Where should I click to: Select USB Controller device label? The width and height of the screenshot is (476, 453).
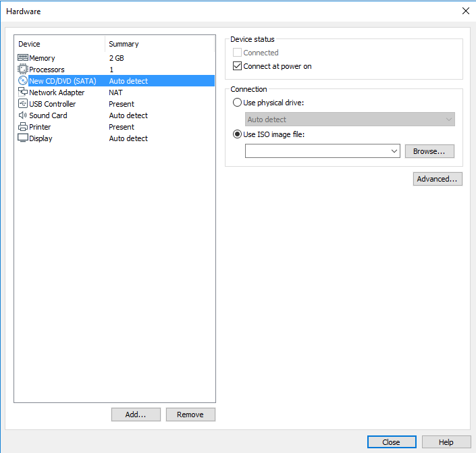click(52, 104)
